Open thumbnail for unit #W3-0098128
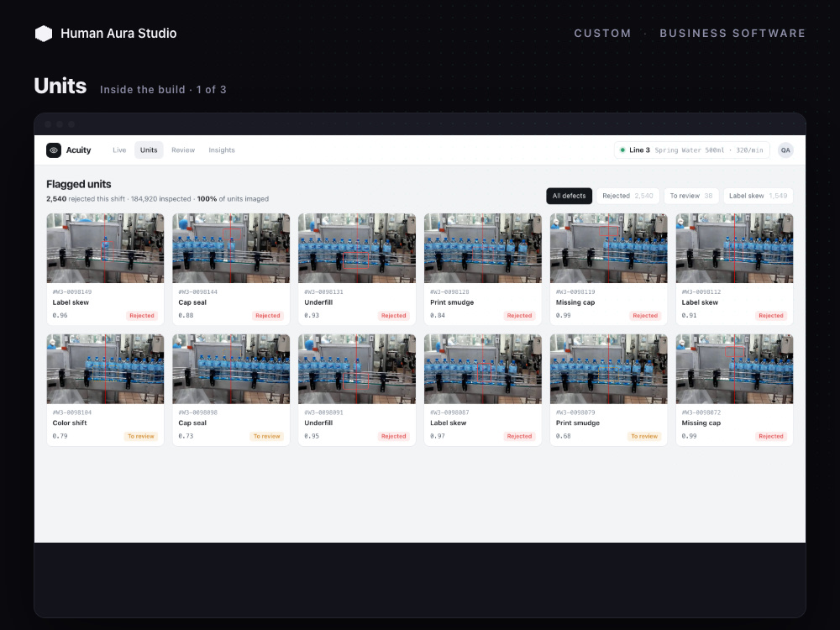 tap(483, 248)
